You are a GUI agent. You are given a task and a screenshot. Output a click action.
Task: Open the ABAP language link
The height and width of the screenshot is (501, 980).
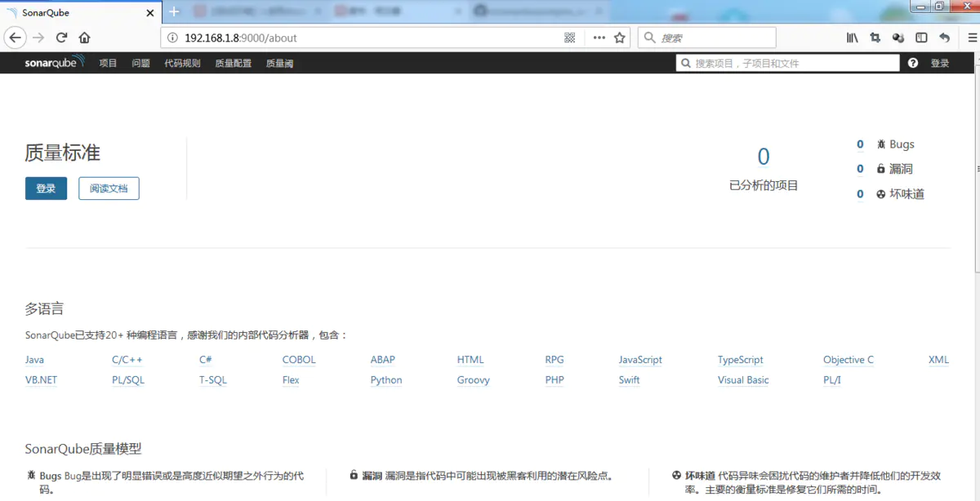point(383,360)
